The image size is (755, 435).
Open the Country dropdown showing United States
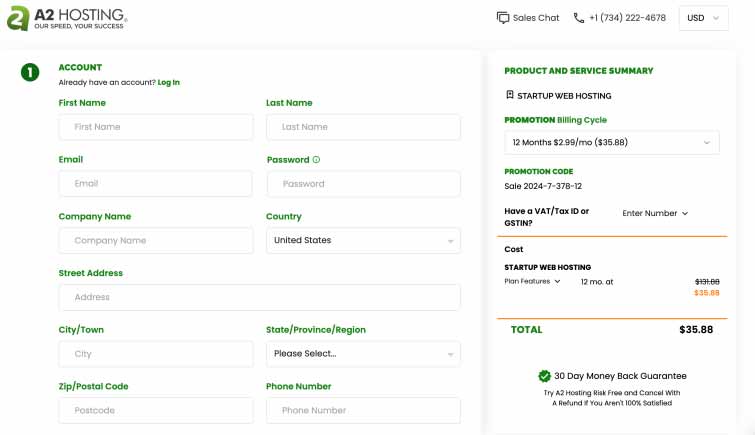363,240
